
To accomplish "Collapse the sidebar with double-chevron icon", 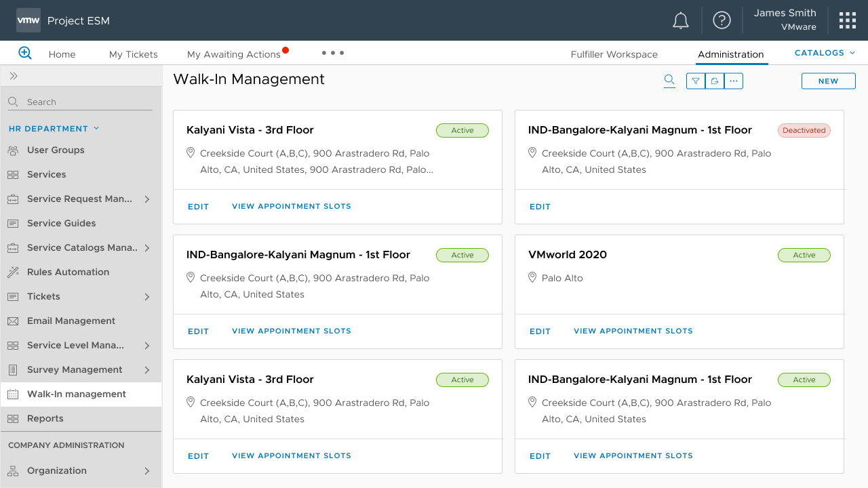I will click(x=14, y=76).
